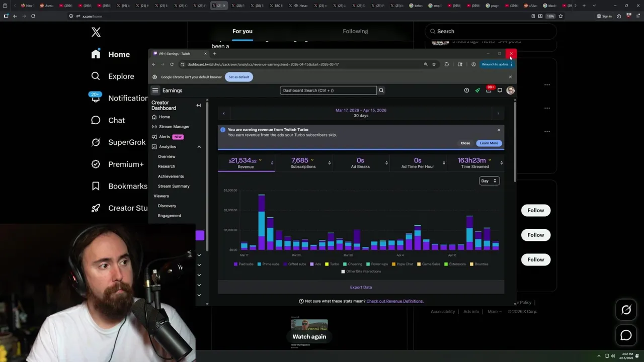644x362 pixels.
Task: Toggle Paid subs series in chart legend
Action: coord(244,264)
